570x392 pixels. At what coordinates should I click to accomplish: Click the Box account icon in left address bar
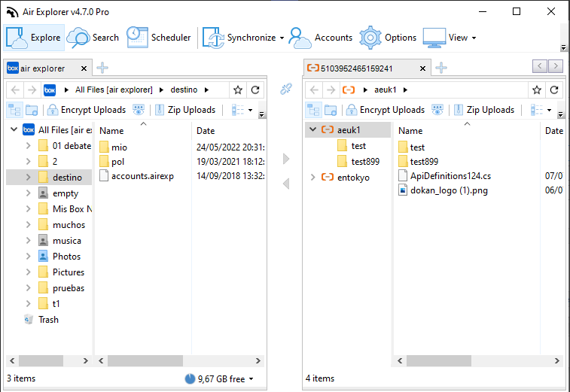click(x=50, y=90)
